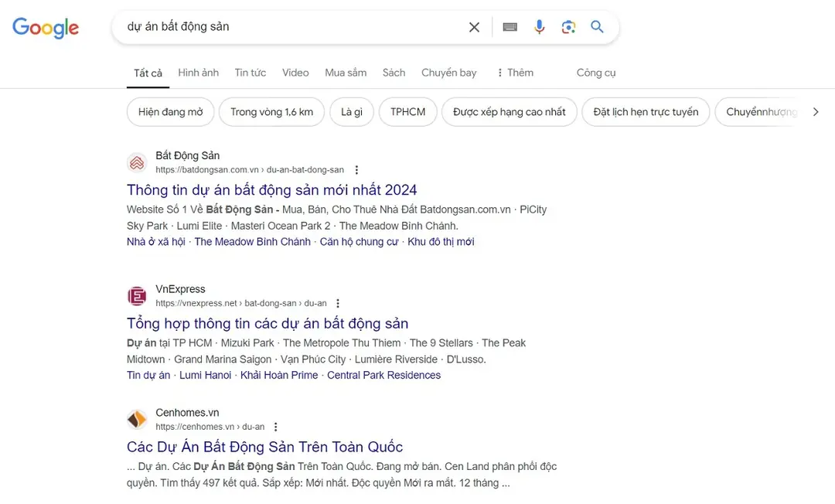835x504 pixels.
Task: Toggle the 'Hiện đang mở' filter chip
Action: pyautogui.click(x=170, y=111)
